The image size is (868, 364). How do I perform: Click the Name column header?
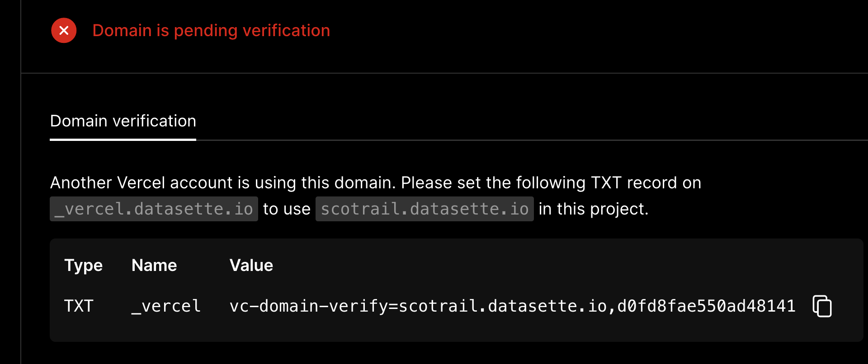coord(154,266)
